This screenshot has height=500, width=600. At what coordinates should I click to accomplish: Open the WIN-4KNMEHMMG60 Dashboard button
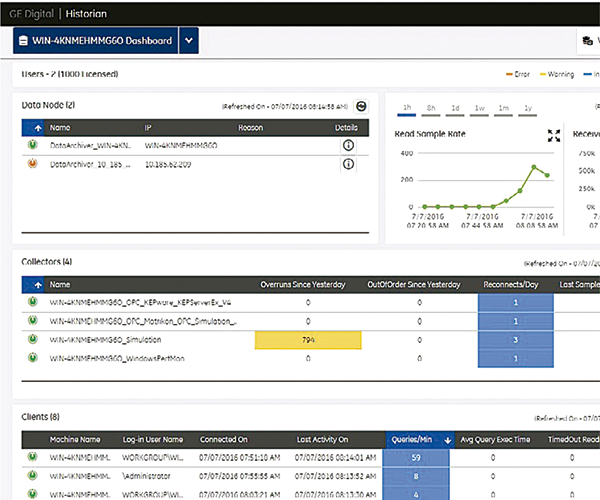(96, 41)
